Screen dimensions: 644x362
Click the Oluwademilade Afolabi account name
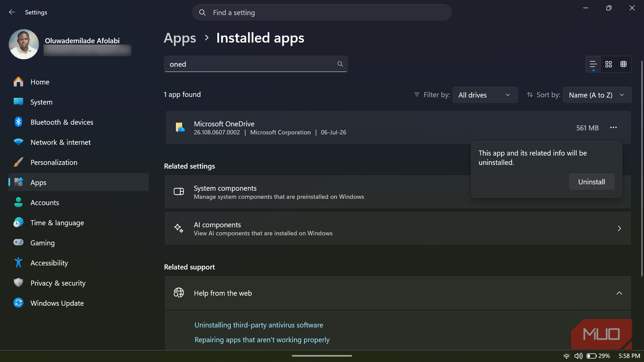pos(82,41)
